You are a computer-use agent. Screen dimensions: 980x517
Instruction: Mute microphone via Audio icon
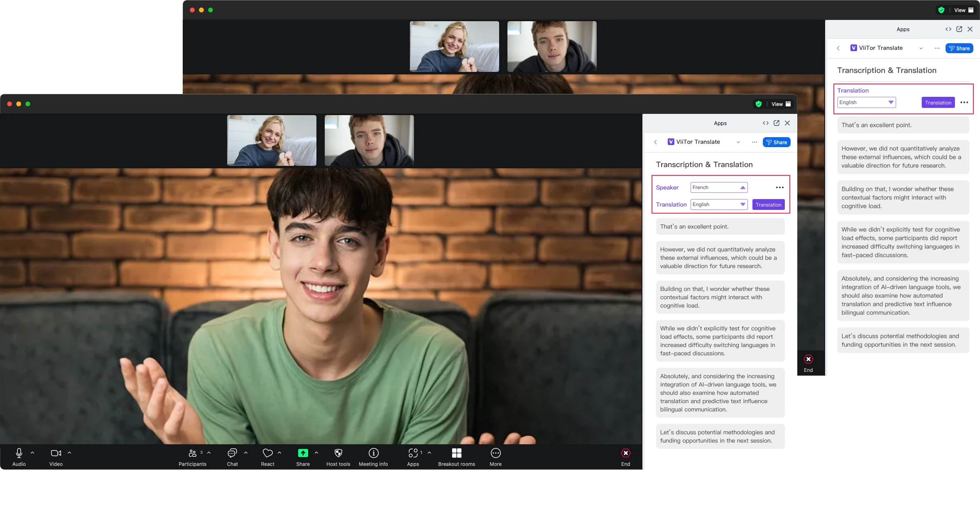point(19,453)
